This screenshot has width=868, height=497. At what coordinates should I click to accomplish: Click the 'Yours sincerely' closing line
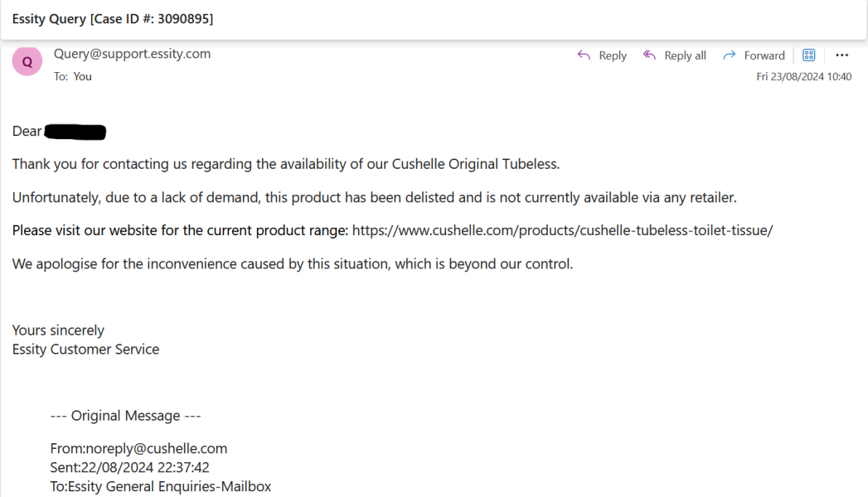click(x=58, y=331)
